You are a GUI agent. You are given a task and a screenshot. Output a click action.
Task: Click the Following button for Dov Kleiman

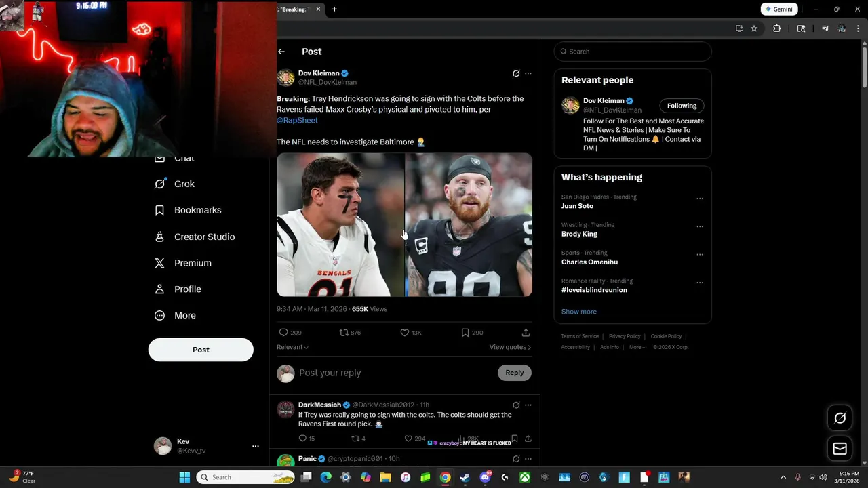pyautogui.click(x=682, y=106)
